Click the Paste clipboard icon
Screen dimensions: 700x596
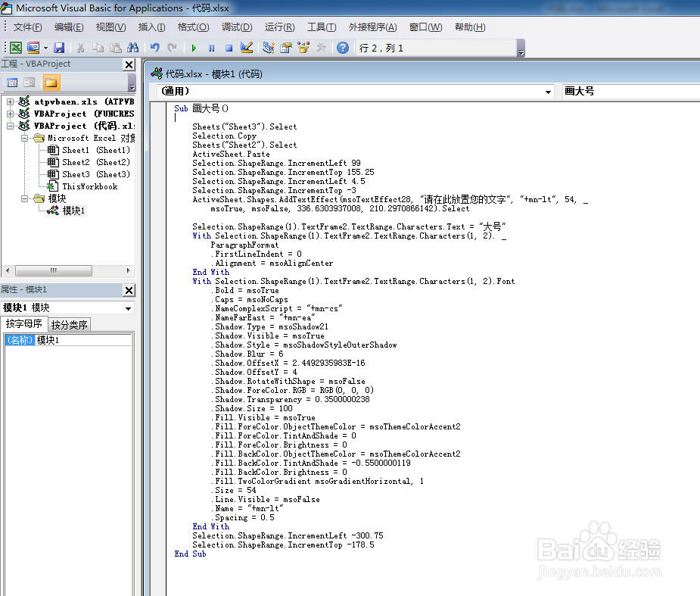116,48
